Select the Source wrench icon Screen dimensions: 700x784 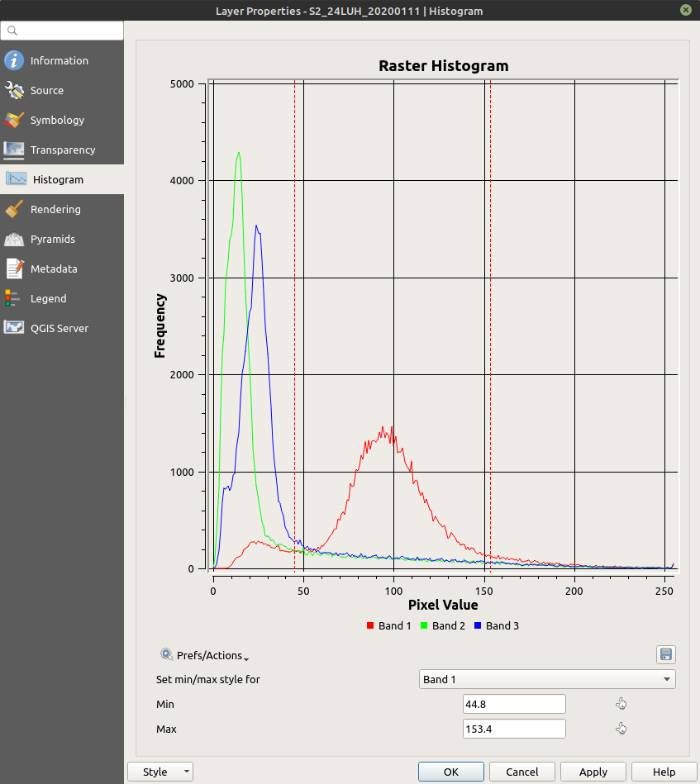[14, 89]
